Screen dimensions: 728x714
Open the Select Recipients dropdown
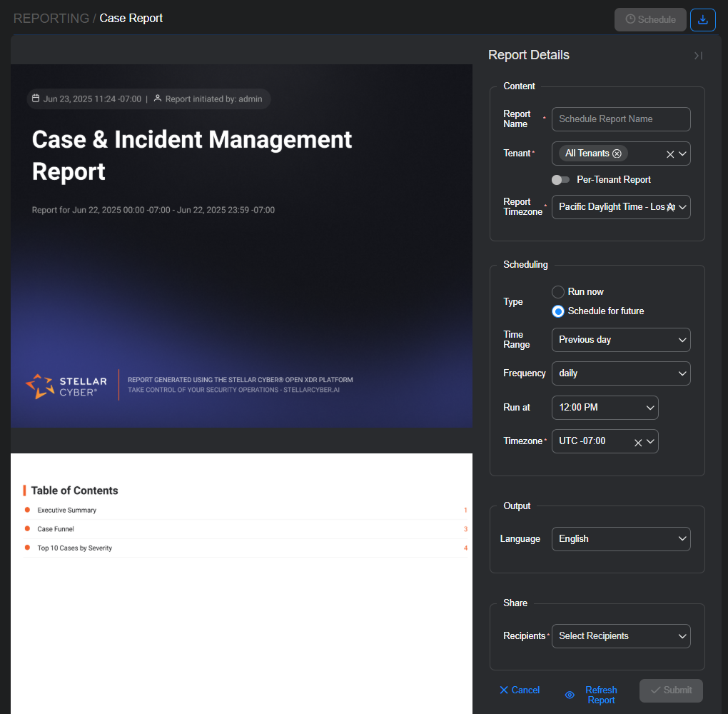pos(620,636)
